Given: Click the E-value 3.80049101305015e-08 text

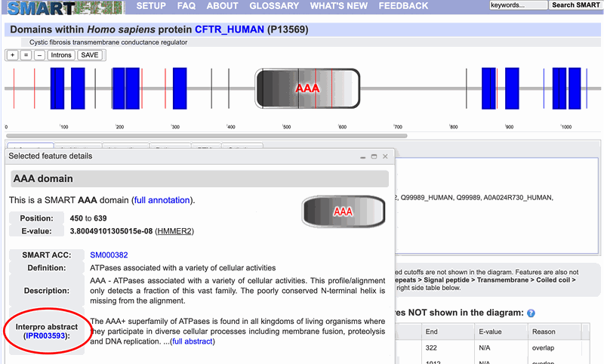Looking at the screenshot, I should tap(111, 231).
